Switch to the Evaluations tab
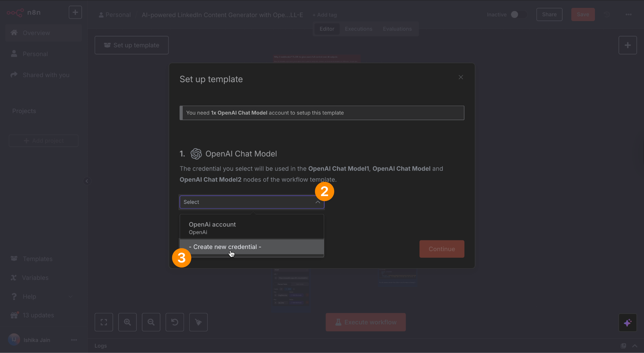 [397, 29]
